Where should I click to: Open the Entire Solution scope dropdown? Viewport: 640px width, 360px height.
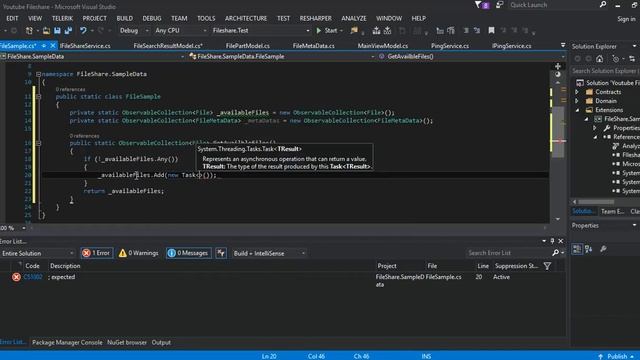click(x=37, y=253)
